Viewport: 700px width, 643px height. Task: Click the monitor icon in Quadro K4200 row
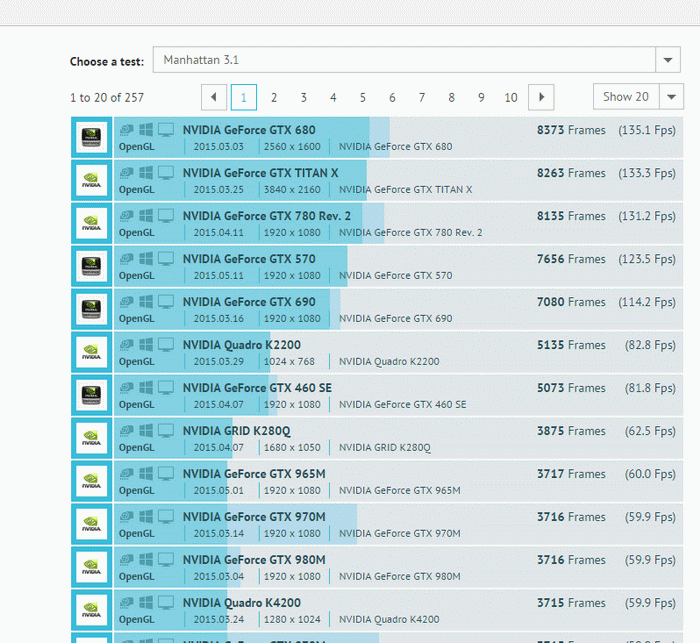coord(166,603)
